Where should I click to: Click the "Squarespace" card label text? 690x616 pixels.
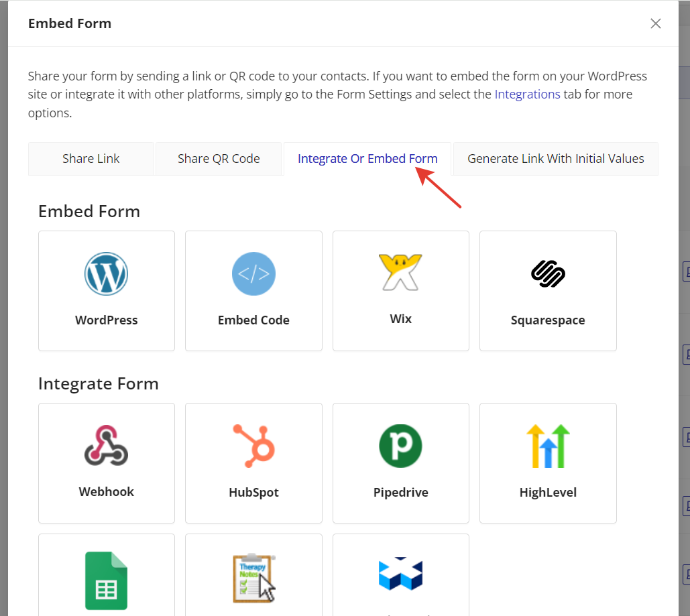[548, 320]
